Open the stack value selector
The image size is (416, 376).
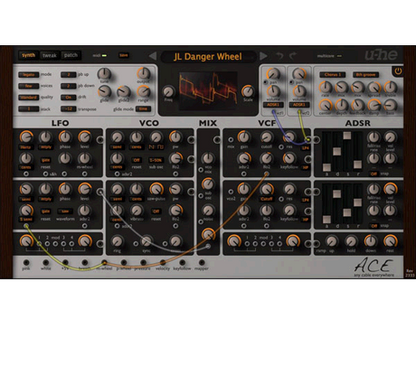point(29,109)
